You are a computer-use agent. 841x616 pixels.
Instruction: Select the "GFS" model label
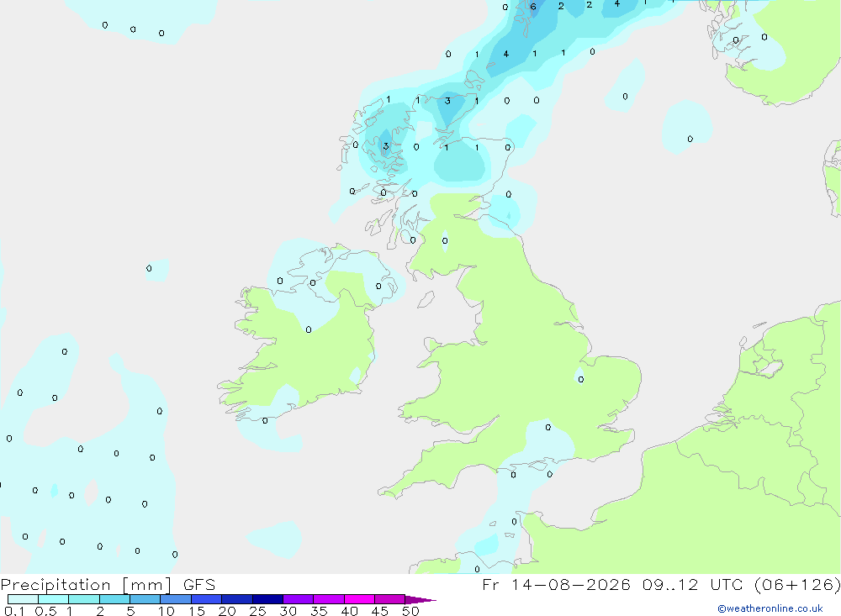tap(199, 584)
